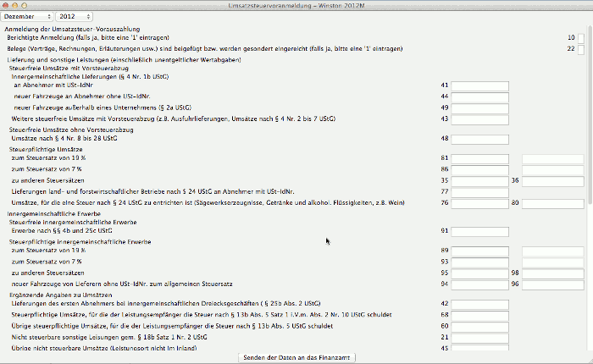Image resolution: width=593 pixels, height=364 pixels.
Task: Focus field 81 Steuerpflichtige Umsätze 19 %
Action: [x=480, y=159]
